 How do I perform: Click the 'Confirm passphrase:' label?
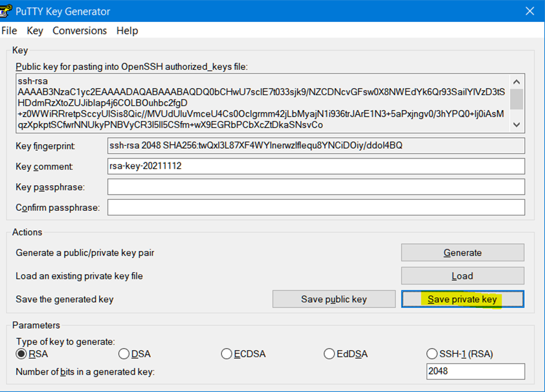click(58, 208)
